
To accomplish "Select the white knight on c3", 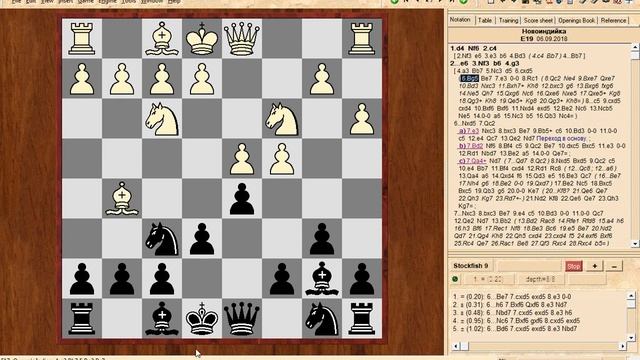I will (x=282, y=119).
